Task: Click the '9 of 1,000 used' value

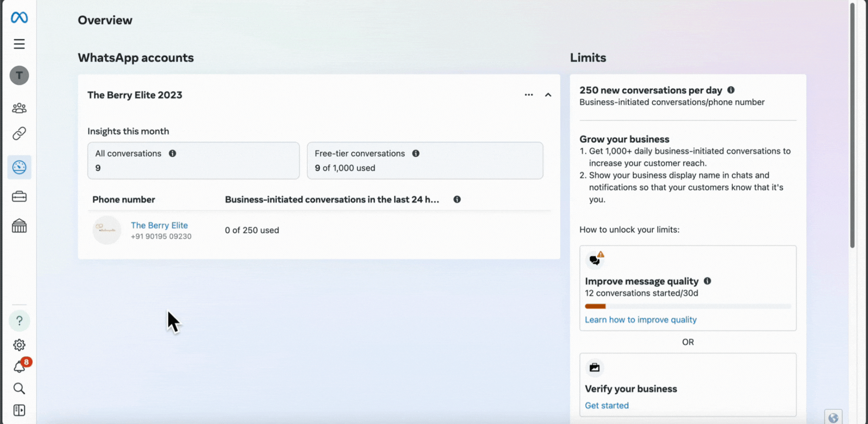Action: [x=345, y=168]
